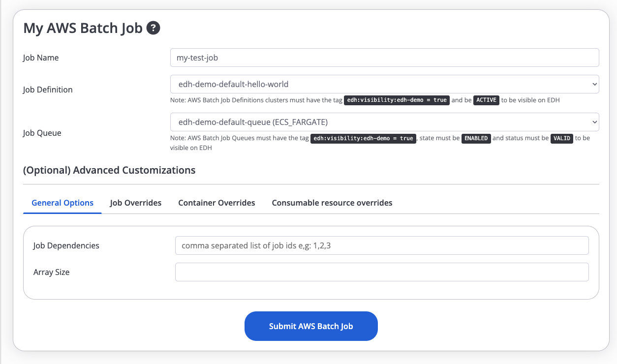
Task: Show the Consumable resource overrides tab
Action: (x=332, y=203)
